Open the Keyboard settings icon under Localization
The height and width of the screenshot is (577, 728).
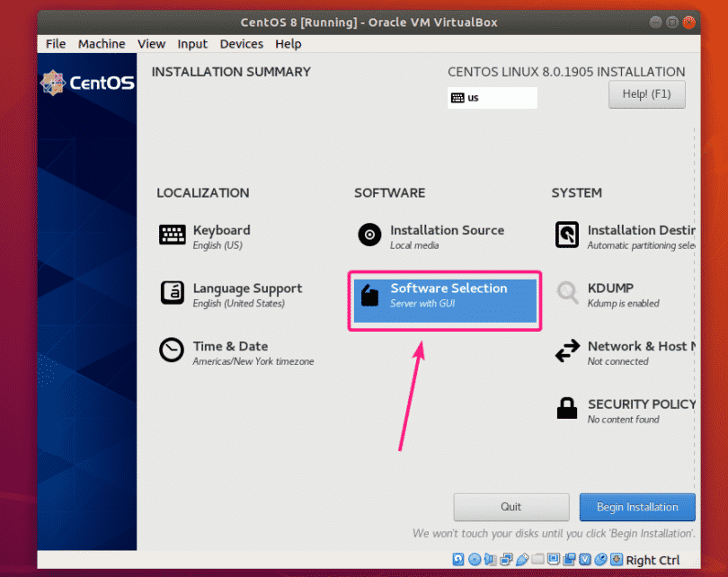point(172,235)
